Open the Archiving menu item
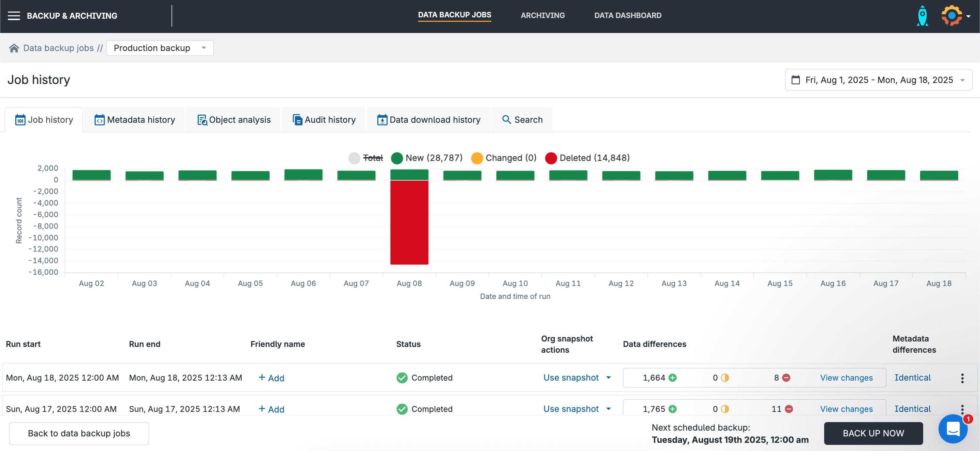Image resolution: width=980 pixels, height=451 pixels. (x=542, y=16)
